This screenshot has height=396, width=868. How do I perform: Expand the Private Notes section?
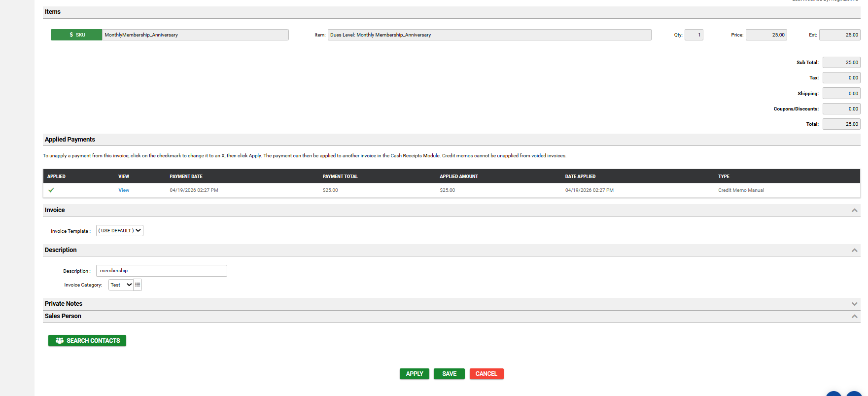tap(854, 304)
